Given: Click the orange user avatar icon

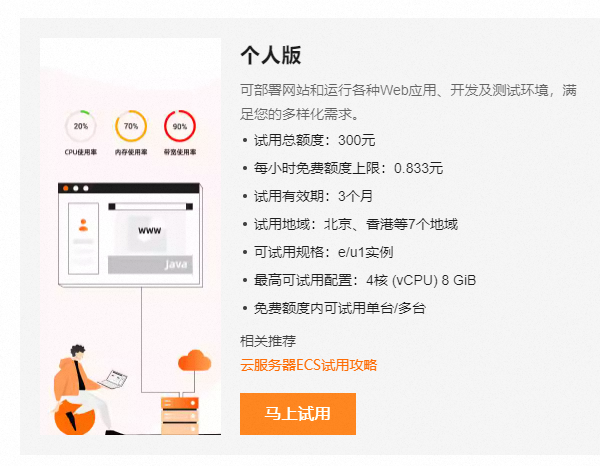Looking at the screenshot, I should [x=83, y=225].
